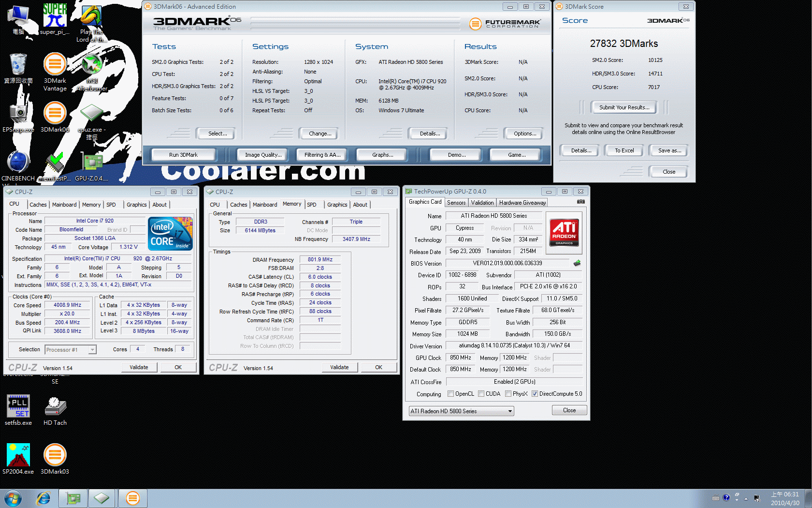Switch to Caches tab in left CPU-Z
This screenshot has width=812, height=508.
38,205
